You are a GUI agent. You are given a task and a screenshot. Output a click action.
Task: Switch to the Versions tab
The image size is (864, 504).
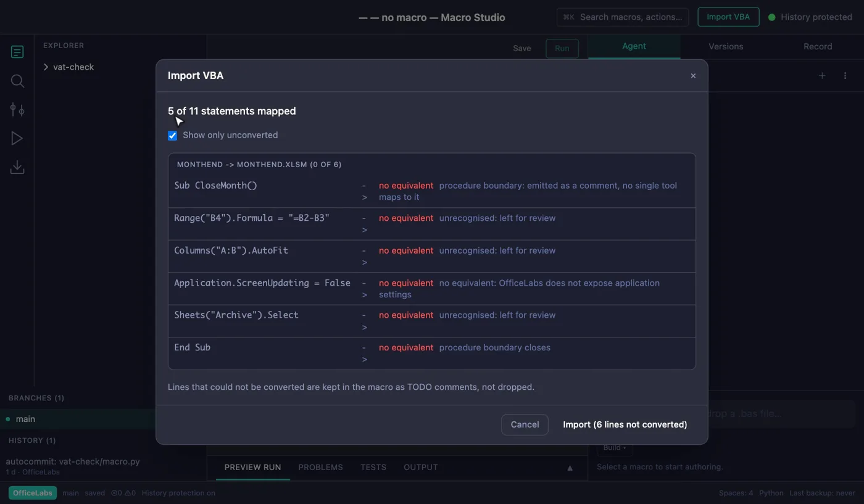pos(726,46)
